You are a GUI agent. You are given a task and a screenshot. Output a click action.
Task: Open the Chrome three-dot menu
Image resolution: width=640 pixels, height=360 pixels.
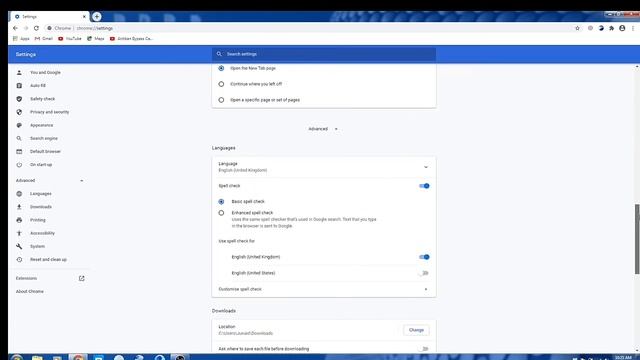tap(633, 28)
